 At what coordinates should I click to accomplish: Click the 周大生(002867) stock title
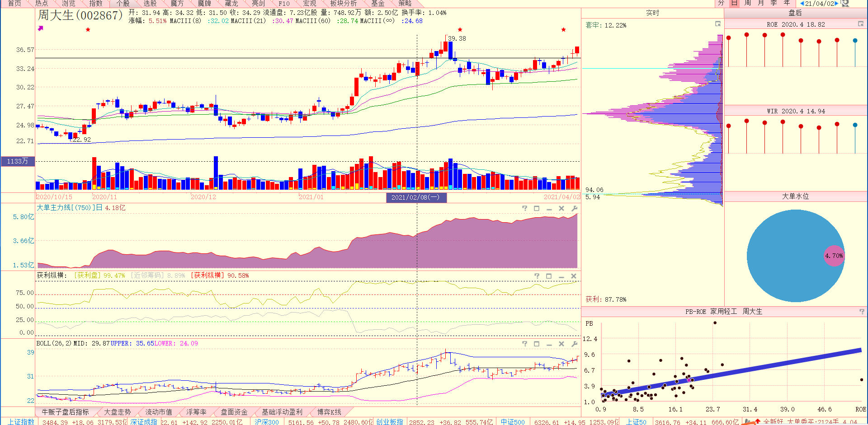pos(80,15)
